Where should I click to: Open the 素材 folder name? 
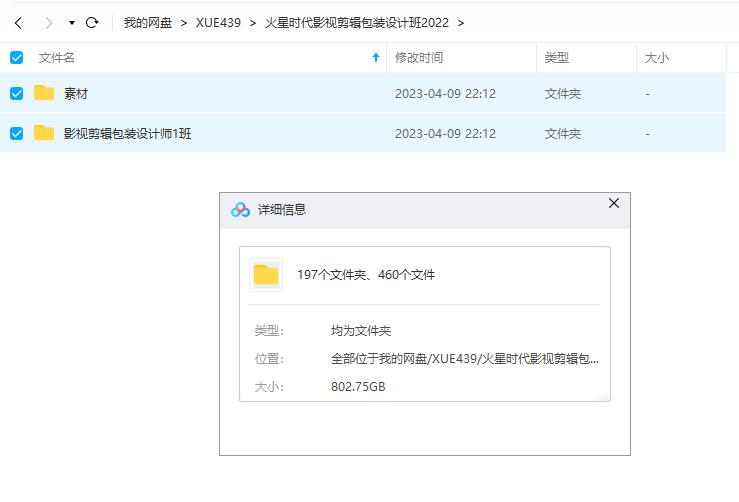tap(76, 93)
